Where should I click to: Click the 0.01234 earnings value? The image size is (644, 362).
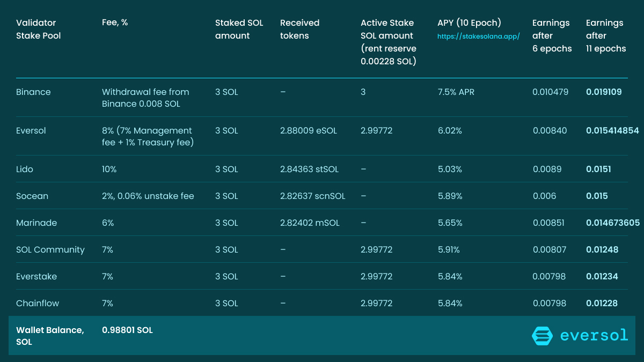602,277
